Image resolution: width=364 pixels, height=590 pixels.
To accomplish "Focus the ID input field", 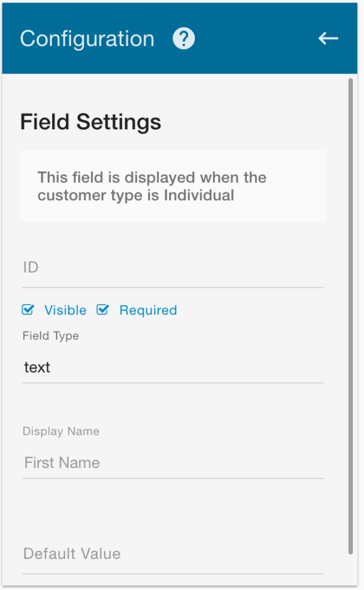I will 173,268.
